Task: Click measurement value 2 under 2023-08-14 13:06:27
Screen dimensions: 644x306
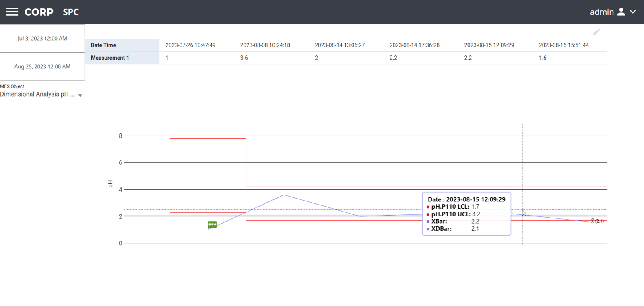Action: tap(316, 58)
